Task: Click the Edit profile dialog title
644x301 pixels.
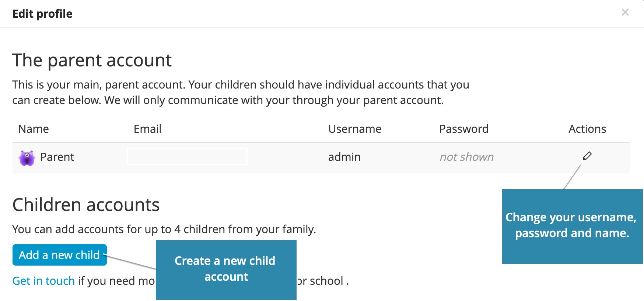Action: pos(42,14)
